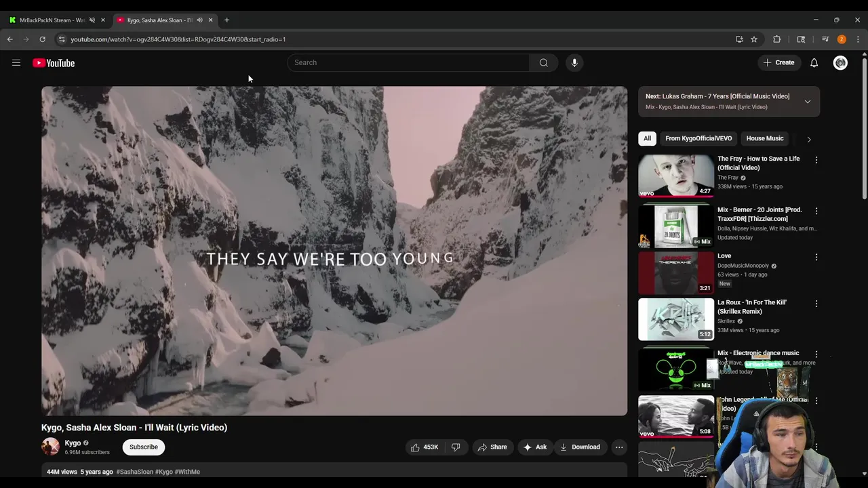This screenshot has width=868, height=488.
Task: Click the install app icon in address bar
Action: (x=739, y=39)
